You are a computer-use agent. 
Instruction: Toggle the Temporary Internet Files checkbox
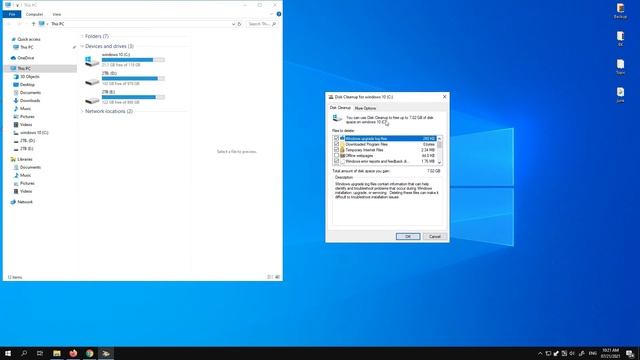336,150
